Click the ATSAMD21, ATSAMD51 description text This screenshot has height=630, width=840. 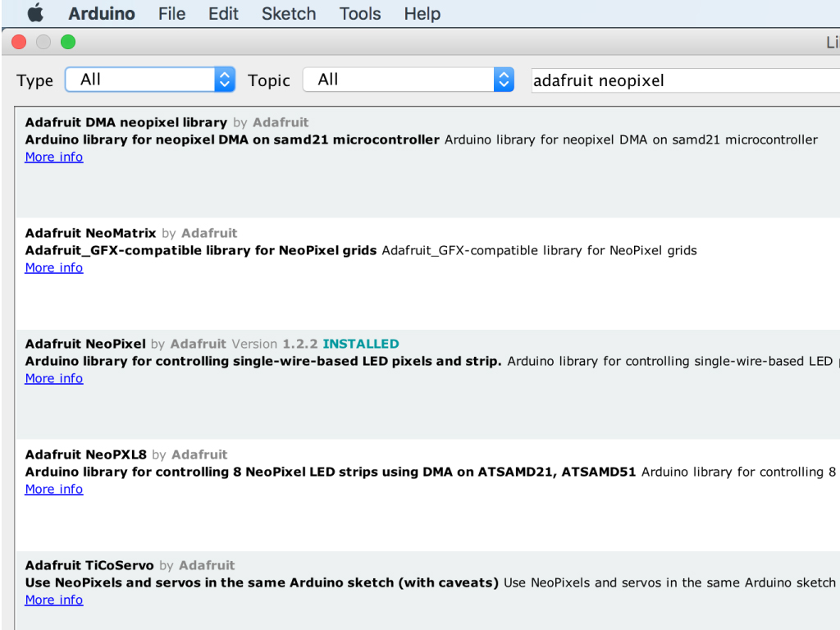(331, 472)
